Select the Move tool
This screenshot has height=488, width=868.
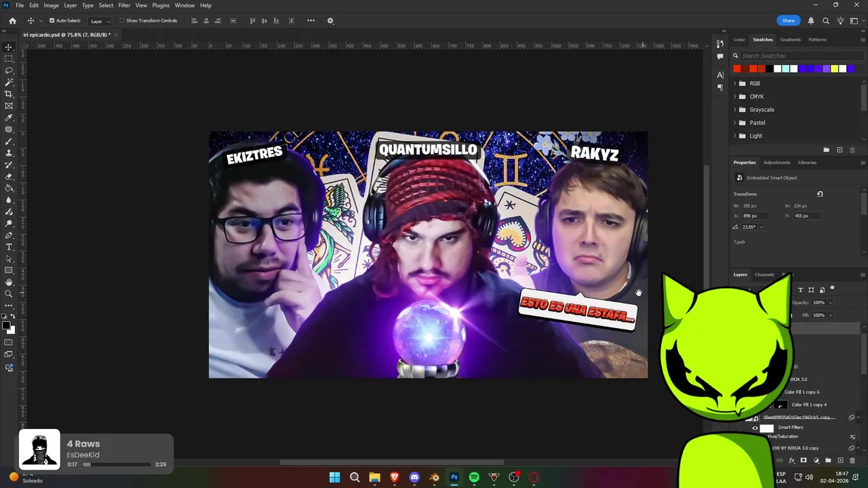(x=9, y=47)
